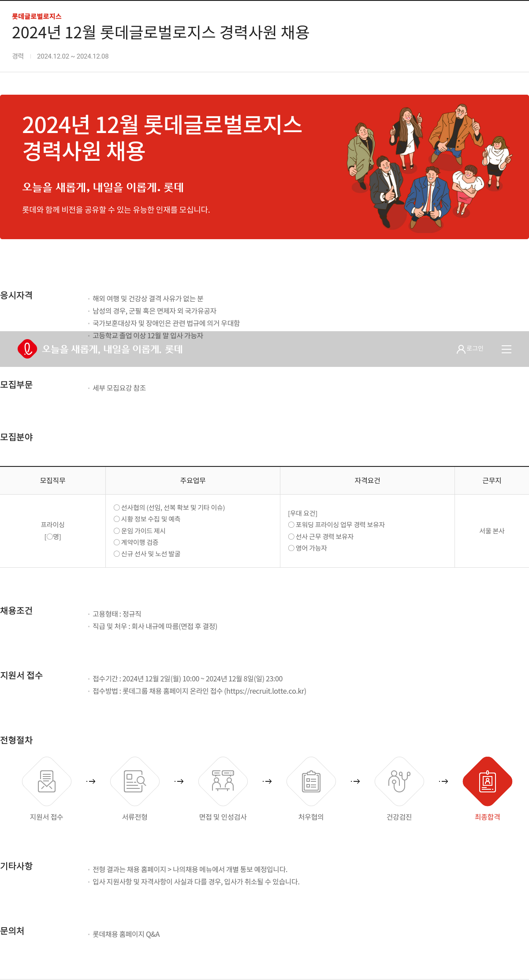The height and width of the screenshot is (980, 529).
Task: Click the 처우협의 clipboard icon
Action: pos(311,781)
